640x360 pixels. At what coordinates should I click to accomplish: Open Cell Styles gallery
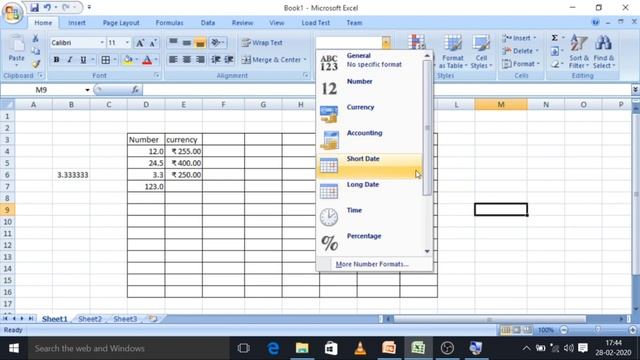pyautogui.click(x=481, y=51)
